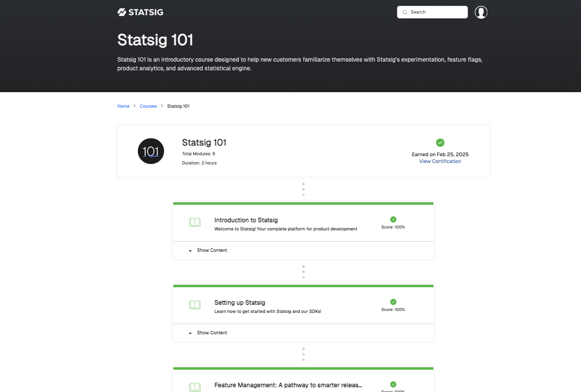
Task: Click the Learn how to get started description
Action: 267,311
